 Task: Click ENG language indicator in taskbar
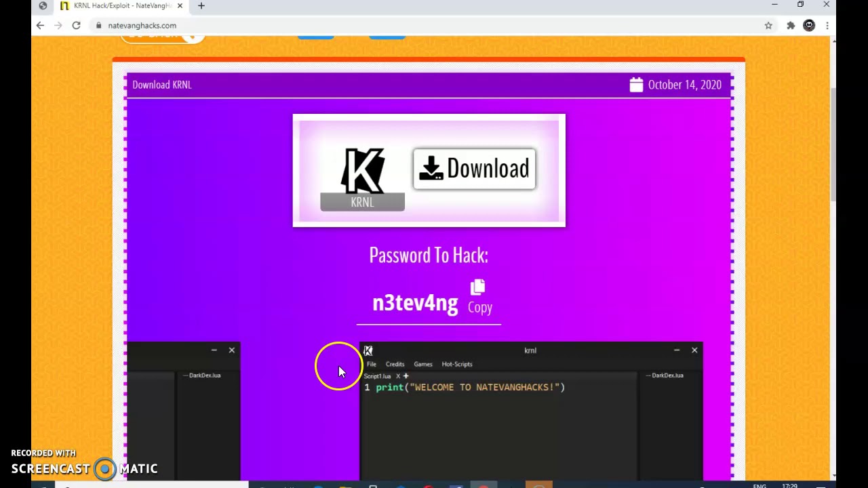[x=759, y=485]
